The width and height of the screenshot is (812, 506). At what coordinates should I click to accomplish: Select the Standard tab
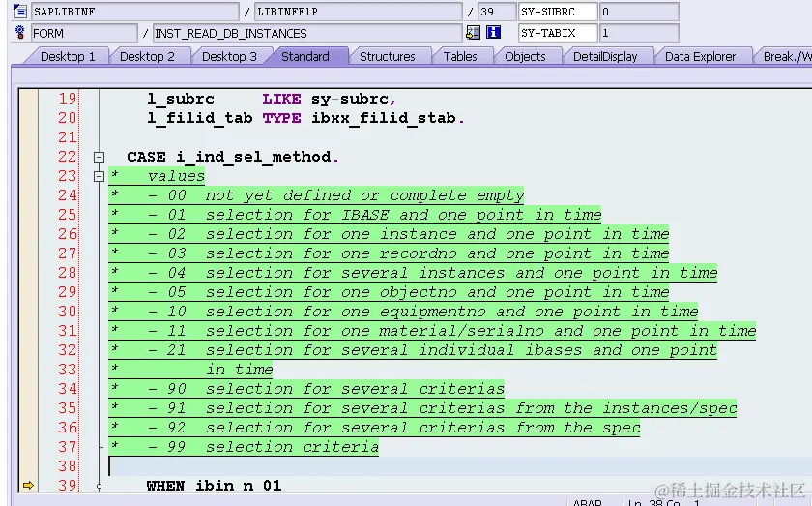305,56
